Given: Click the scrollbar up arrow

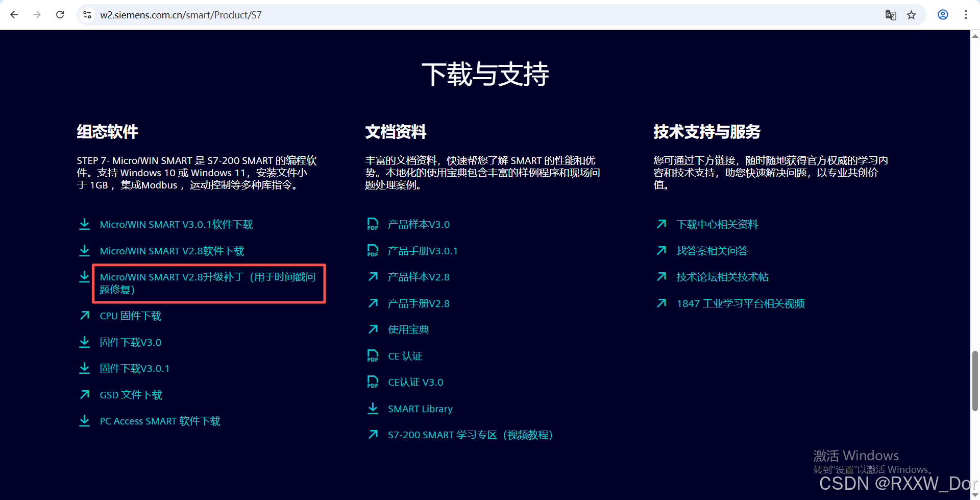Looking at the screenshot, I should (975, 36).
